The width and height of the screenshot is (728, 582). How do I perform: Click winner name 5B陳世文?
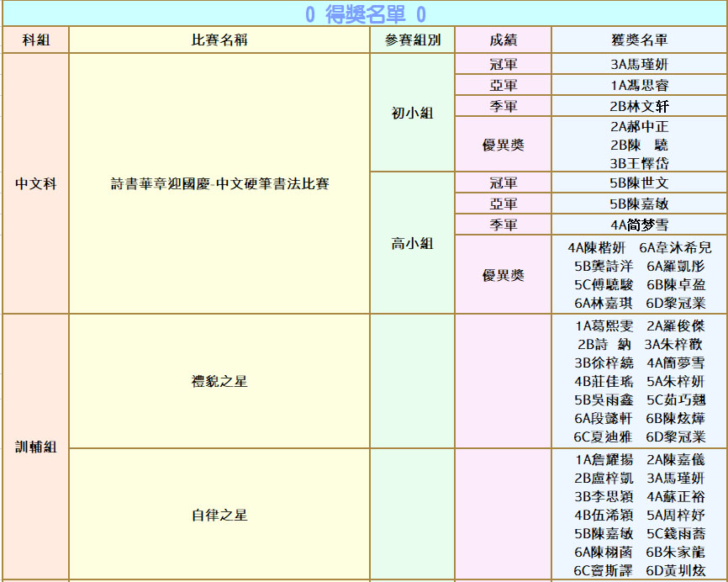click(x=640, y=183)
